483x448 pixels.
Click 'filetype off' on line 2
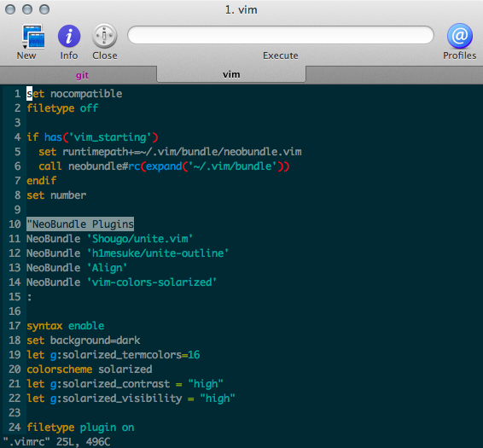point(62,108)
